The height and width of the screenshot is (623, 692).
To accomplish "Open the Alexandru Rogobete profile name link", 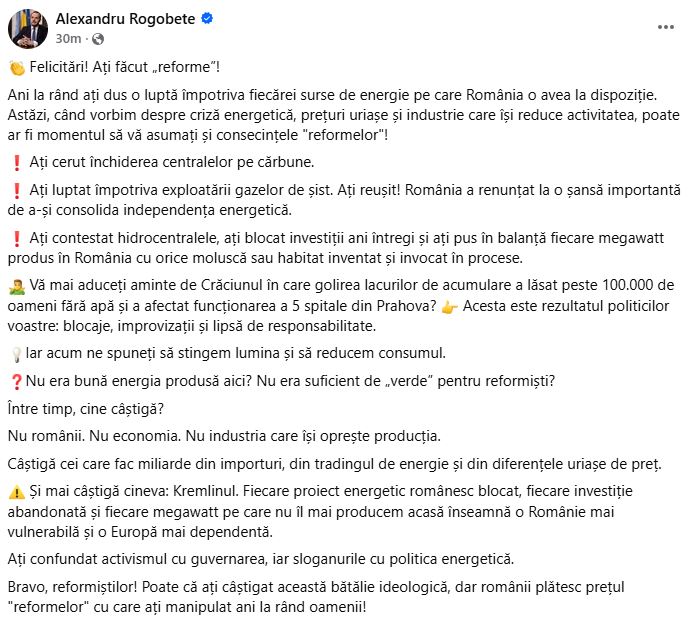I will (x=125, y=19).
